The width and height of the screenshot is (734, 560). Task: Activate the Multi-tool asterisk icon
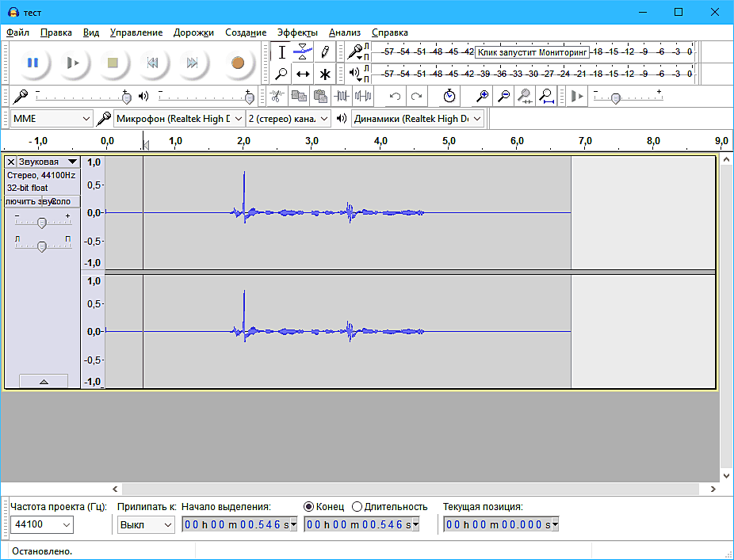point(324,74)
